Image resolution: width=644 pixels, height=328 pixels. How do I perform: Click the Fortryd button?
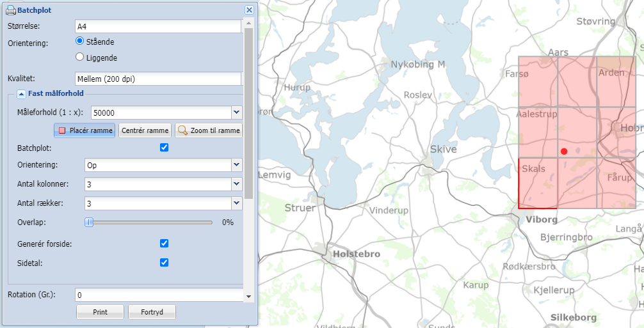pyautogui.click(x=152, y=312)
